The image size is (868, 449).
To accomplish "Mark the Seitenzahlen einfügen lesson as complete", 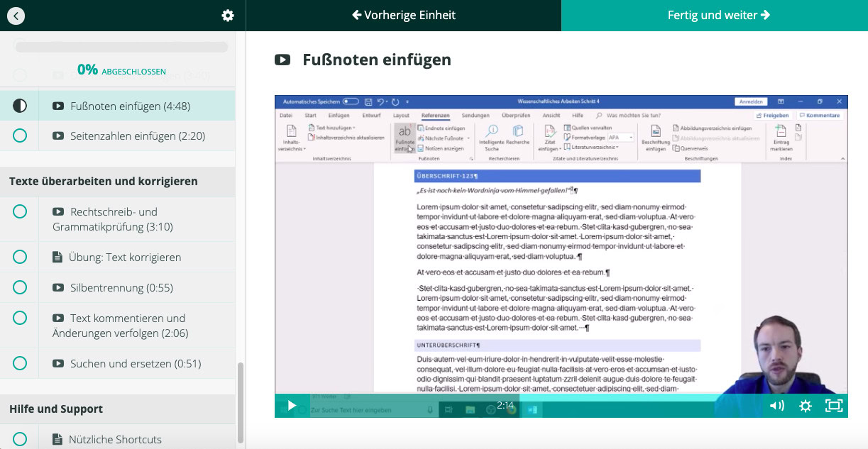I will point(19,134).
